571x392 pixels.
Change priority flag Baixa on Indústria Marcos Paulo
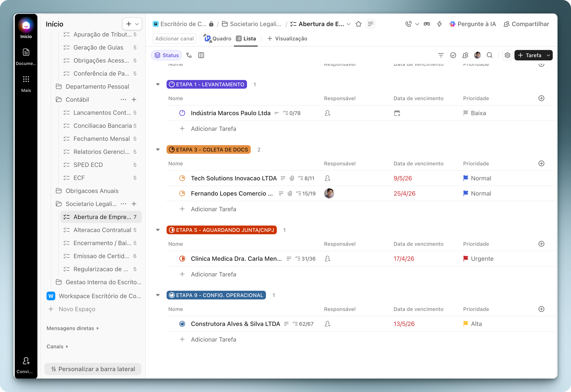(474, 113)
